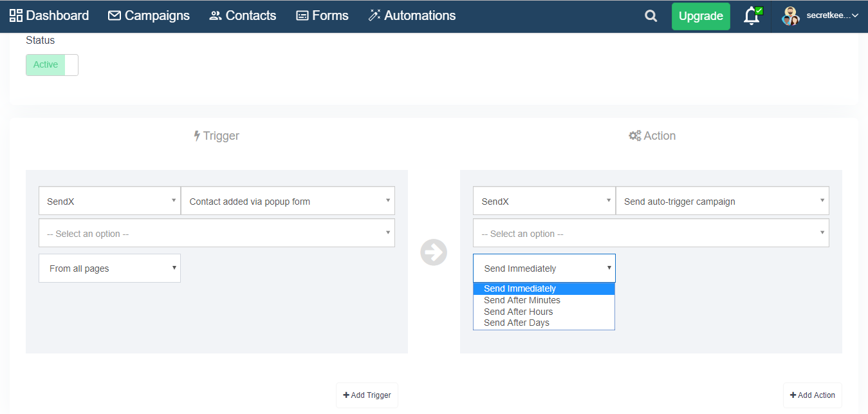Select 'Send After Days' option

(544, 323)
